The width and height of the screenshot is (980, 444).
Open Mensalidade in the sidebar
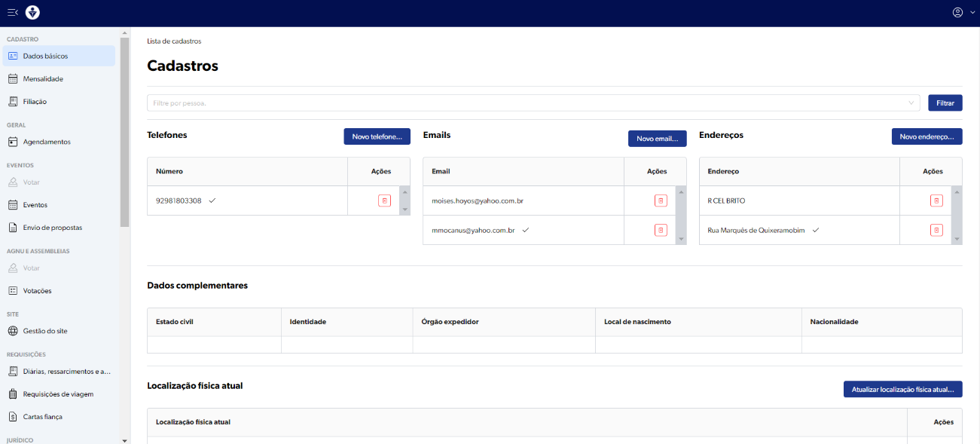pos(43,78)
